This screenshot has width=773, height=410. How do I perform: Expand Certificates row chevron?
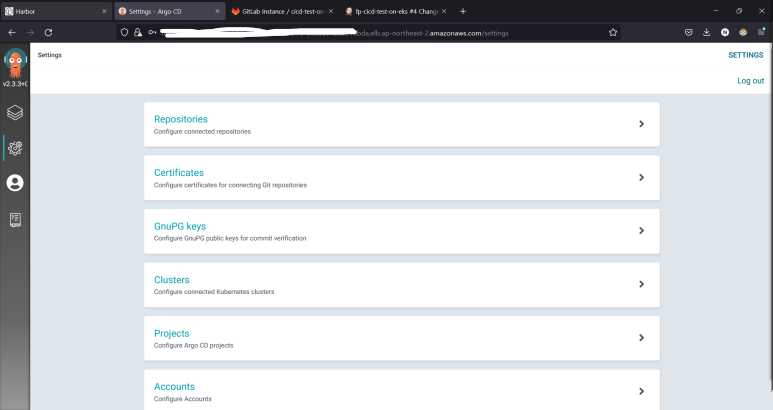641,177
